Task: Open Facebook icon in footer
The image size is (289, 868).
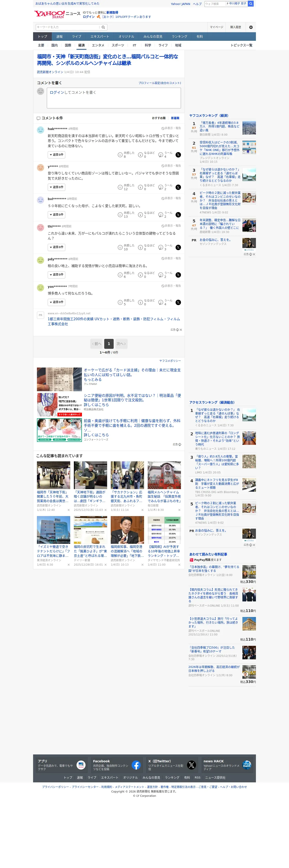Action: 136,765
